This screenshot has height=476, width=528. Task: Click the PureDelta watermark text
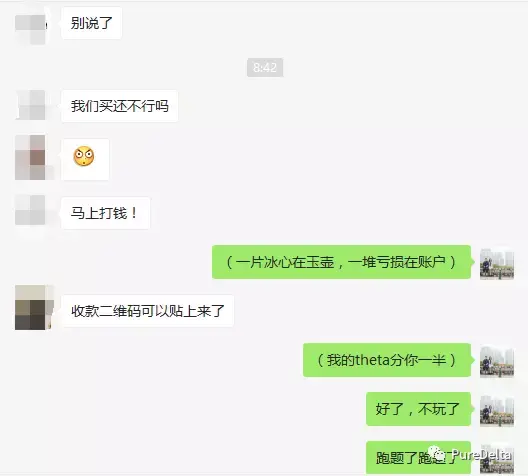482,455
